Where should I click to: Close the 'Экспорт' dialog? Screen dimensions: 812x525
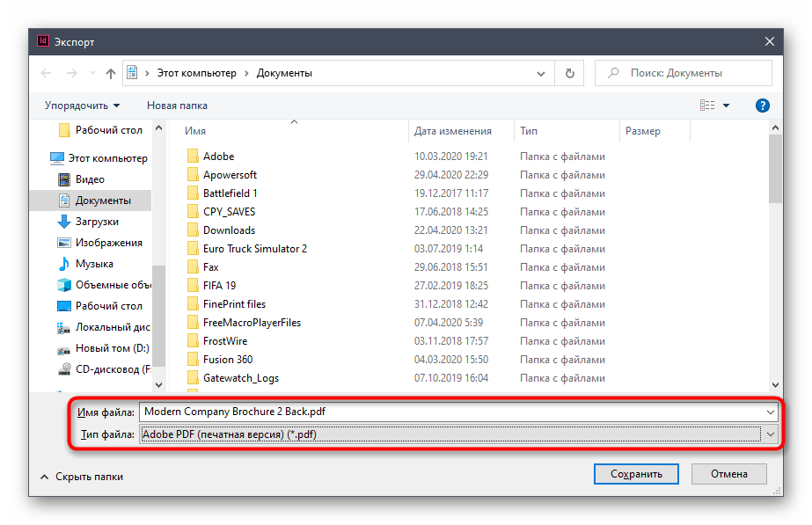[x=770, y=41]
